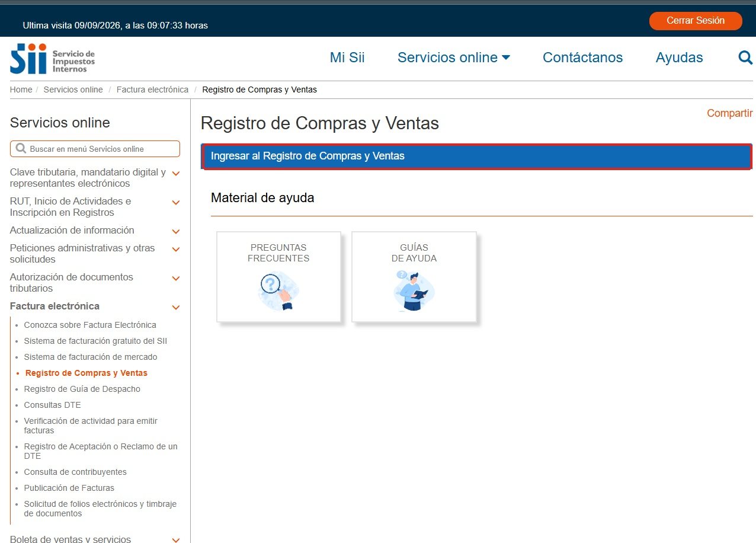Click the reading person illustration in Guías de Ayuda
The image size is (756, 543).
tap(414, 290)
